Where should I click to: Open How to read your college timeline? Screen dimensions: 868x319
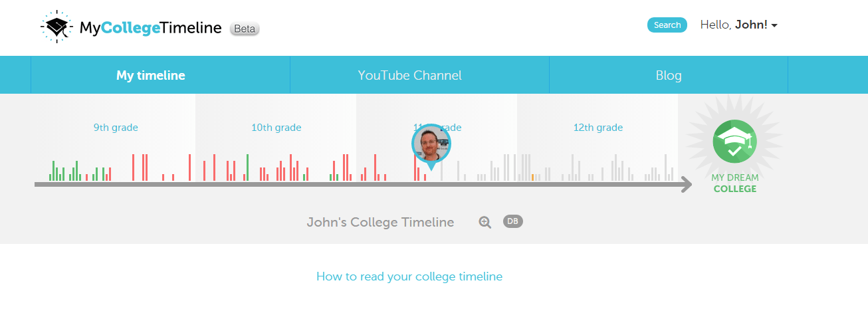(x=409, y=276)
